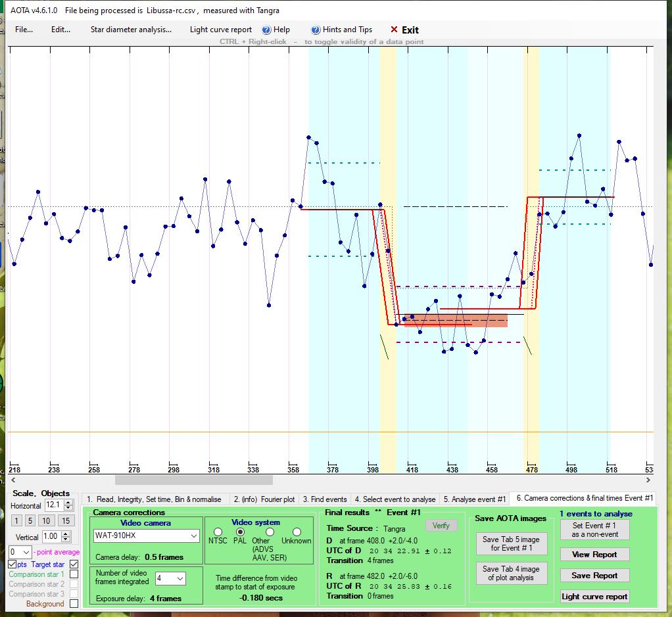Select the 6. Camera corrections & final times tab
672x617 pixels.
pyautogui.click(x=585, y=498)
